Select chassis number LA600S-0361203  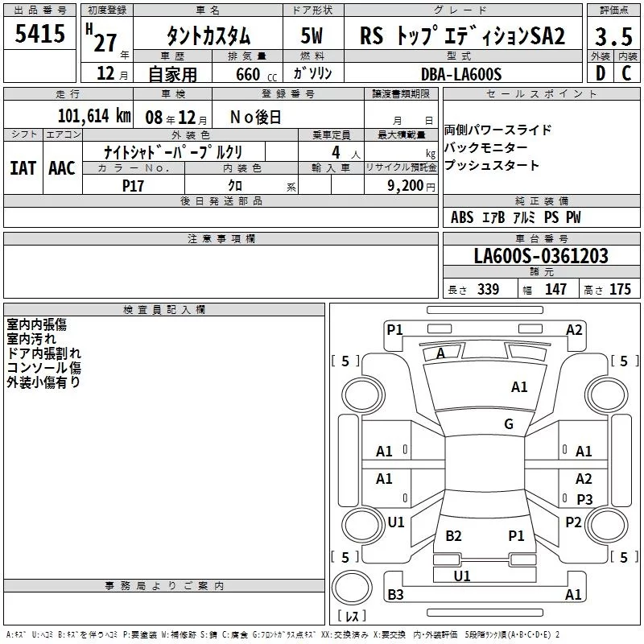[541, 256]
